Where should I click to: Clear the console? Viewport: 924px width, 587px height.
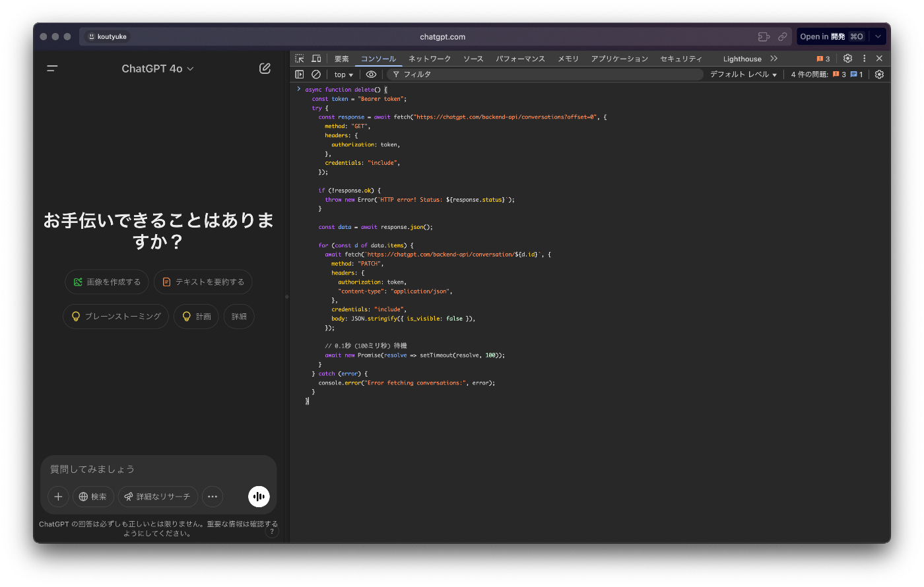point(316,75)
